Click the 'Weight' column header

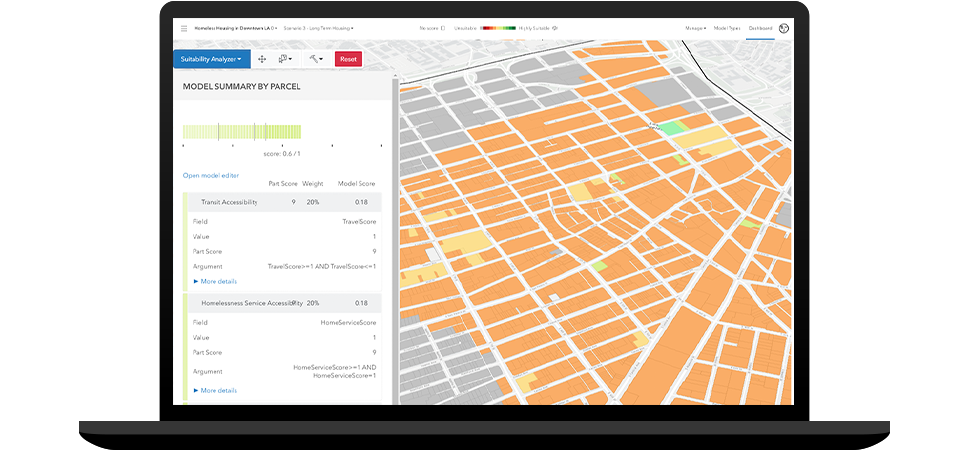coord(313,184)
